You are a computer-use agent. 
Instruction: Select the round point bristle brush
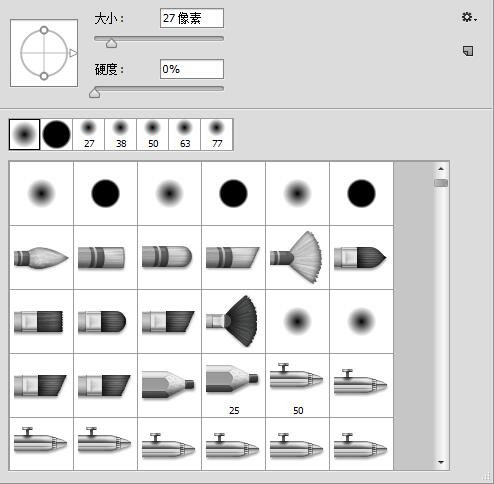point(41,257)
